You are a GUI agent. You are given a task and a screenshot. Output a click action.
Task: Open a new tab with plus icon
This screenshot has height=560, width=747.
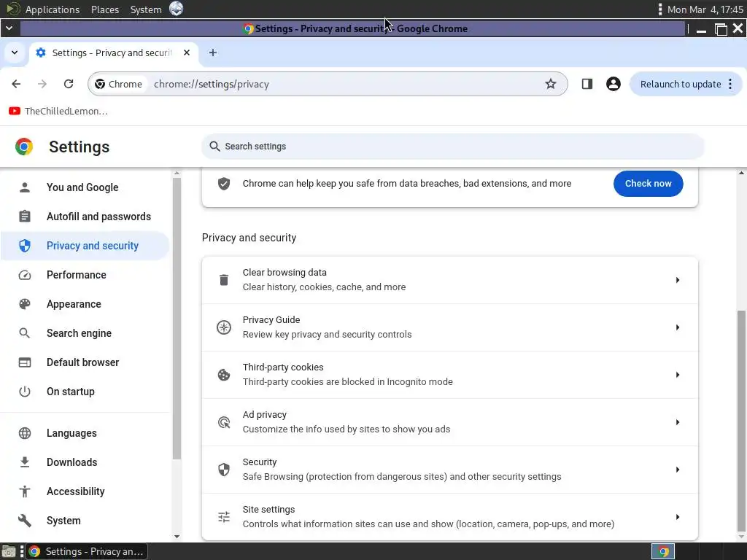pos(213,52)
